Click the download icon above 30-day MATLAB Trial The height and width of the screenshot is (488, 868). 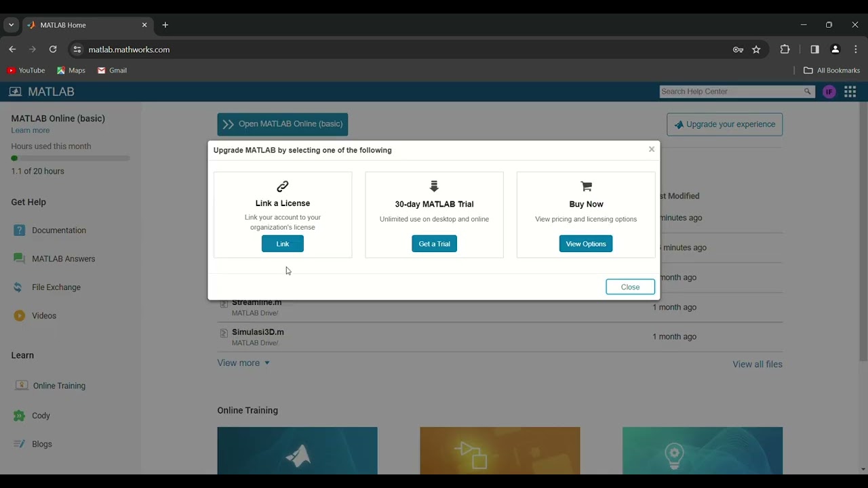click(x=434, y=186)
